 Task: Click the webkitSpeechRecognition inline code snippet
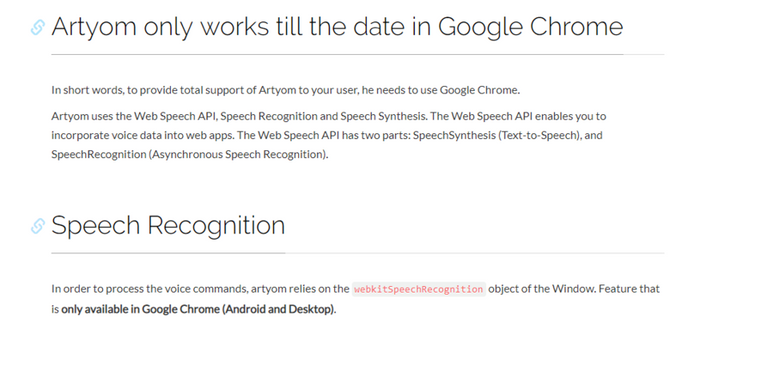coord(419,289)
